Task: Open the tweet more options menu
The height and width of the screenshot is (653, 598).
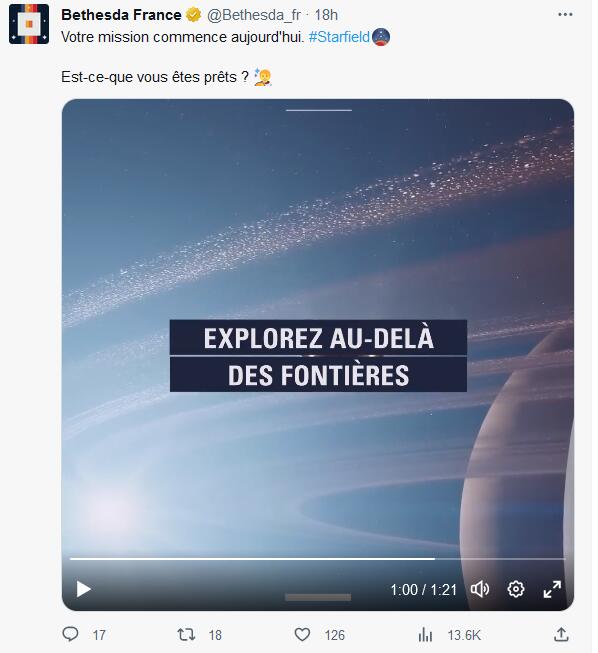Action: click(x=565, y=15)
